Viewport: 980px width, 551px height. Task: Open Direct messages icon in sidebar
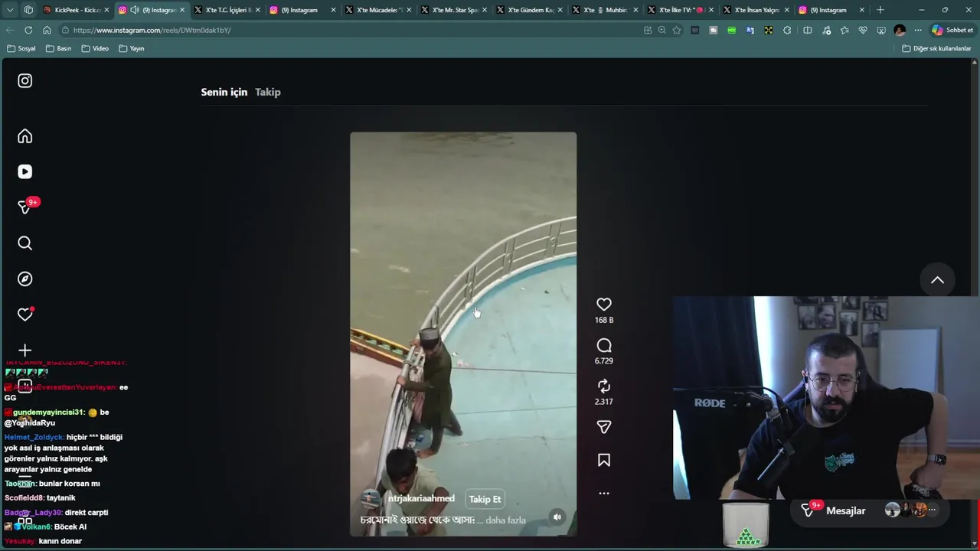click(x=25, y=207)
